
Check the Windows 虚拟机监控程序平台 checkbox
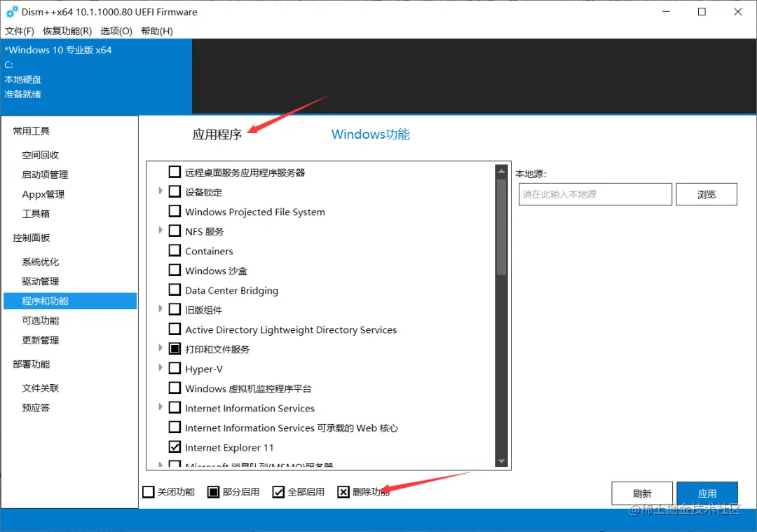pos(175,388)
